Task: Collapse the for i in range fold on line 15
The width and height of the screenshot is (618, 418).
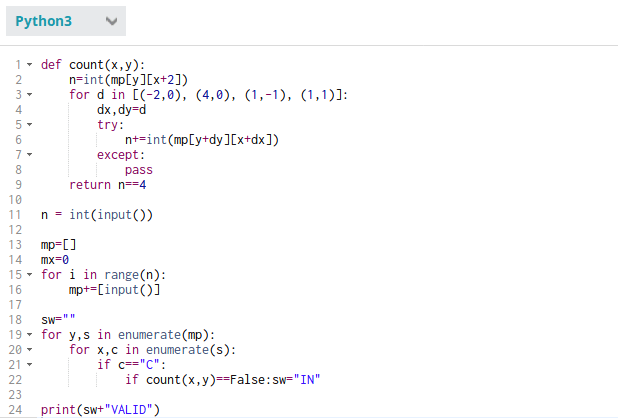Action: [x=30, y=275]
